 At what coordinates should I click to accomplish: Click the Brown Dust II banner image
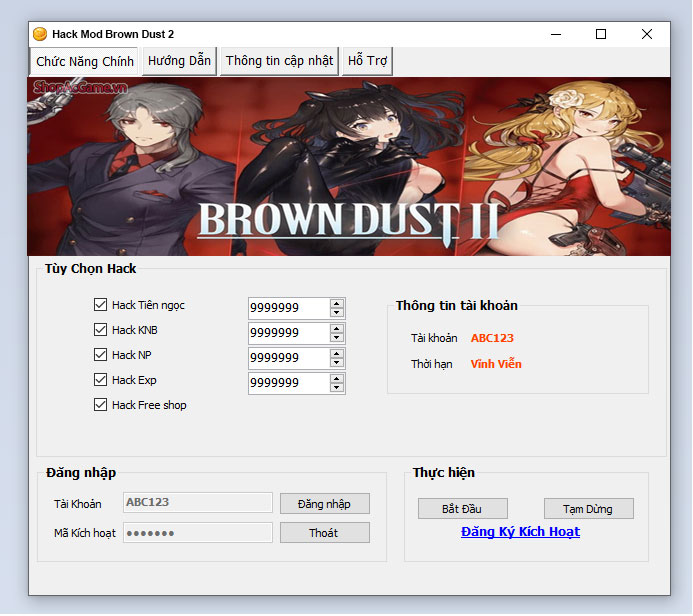pos(349,167)
